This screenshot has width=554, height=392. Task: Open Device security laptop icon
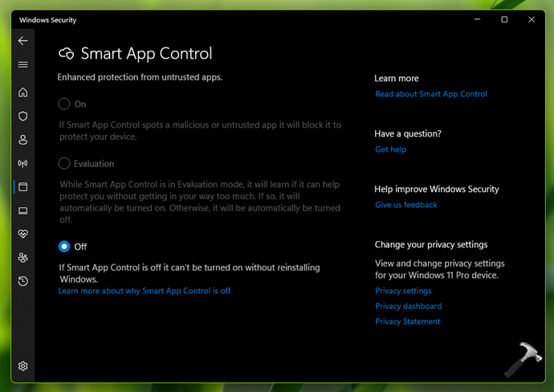coord(23,210)
